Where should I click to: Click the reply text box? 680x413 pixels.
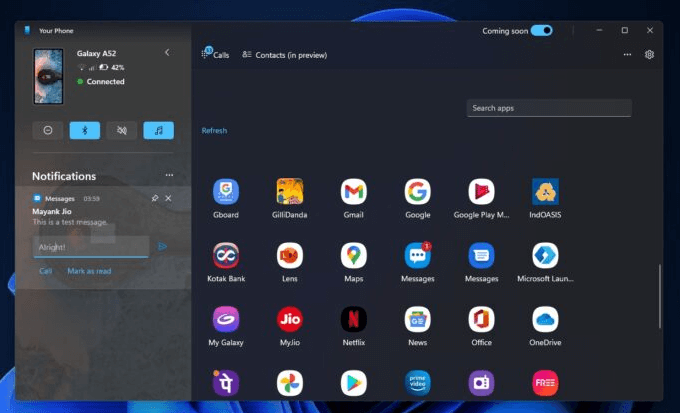[x=91, y=247]
